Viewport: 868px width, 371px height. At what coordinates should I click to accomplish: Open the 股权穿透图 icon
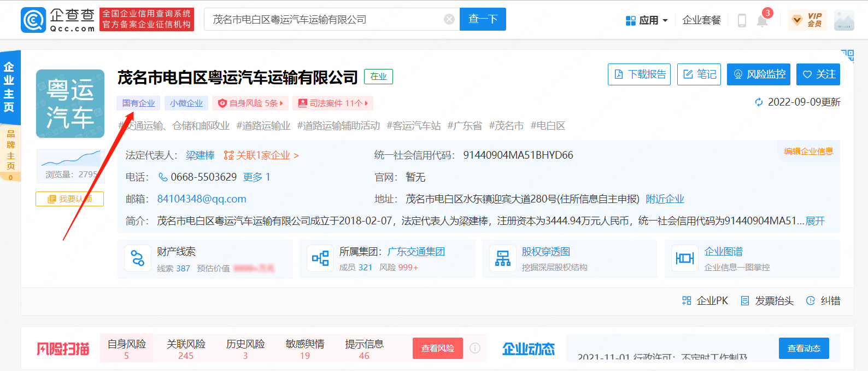tap(502, 259)
